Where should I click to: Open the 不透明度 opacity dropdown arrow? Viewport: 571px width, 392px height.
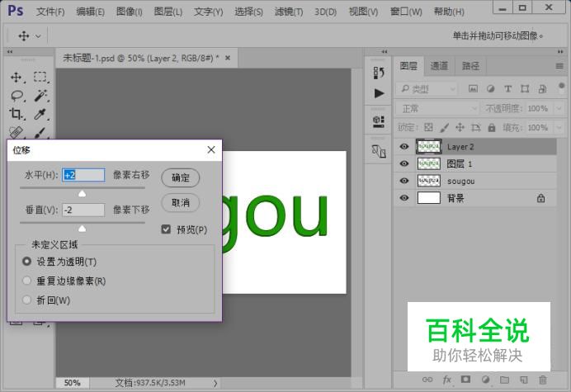[x=559, y=108]
